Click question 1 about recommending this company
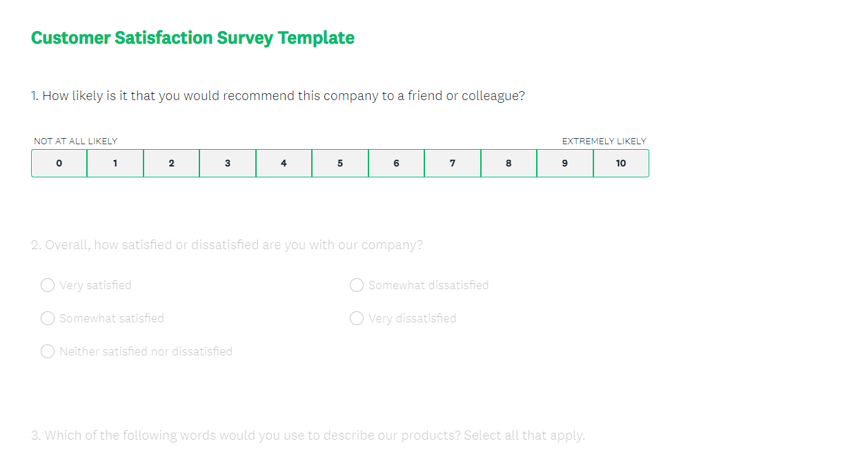 (x=277, y=96)
